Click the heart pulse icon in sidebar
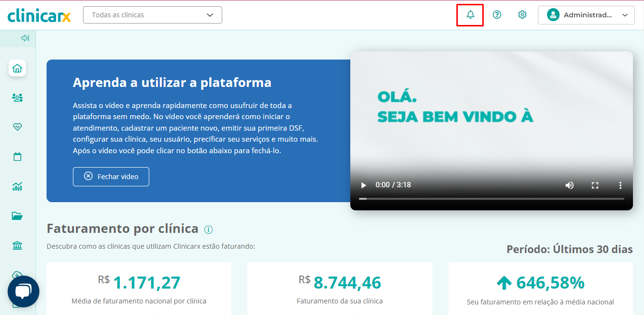This screenshot has height=315, width=644. [x=17, y=127]
